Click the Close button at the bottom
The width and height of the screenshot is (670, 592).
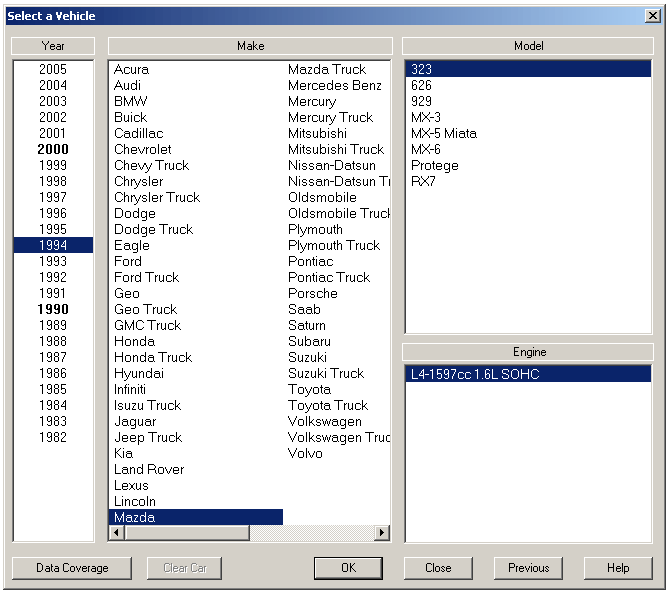coord(438,568)
